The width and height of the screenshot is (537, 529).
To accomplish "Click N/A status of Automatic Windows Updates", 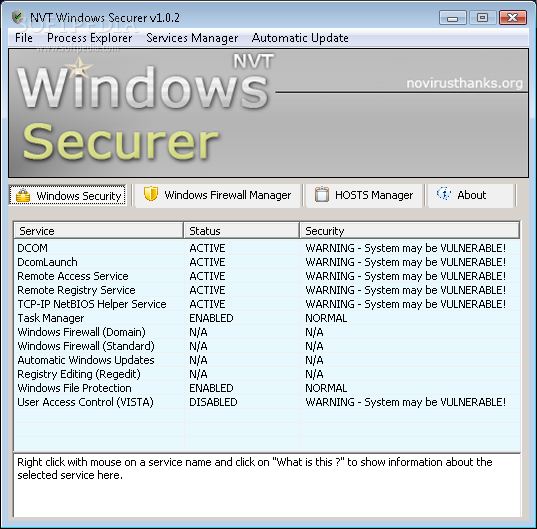I will [198, 360].
